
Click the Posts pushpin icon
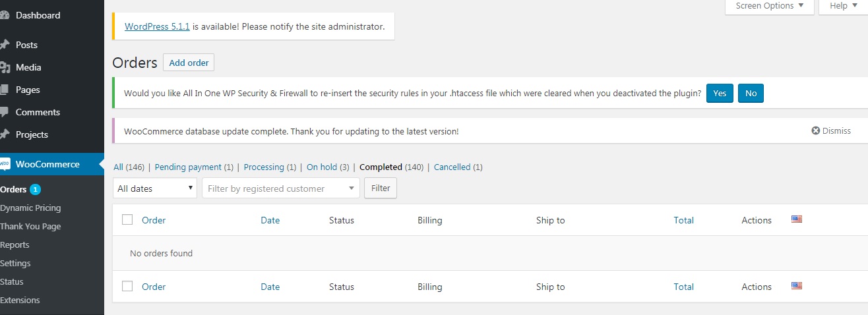click(5, 45)
